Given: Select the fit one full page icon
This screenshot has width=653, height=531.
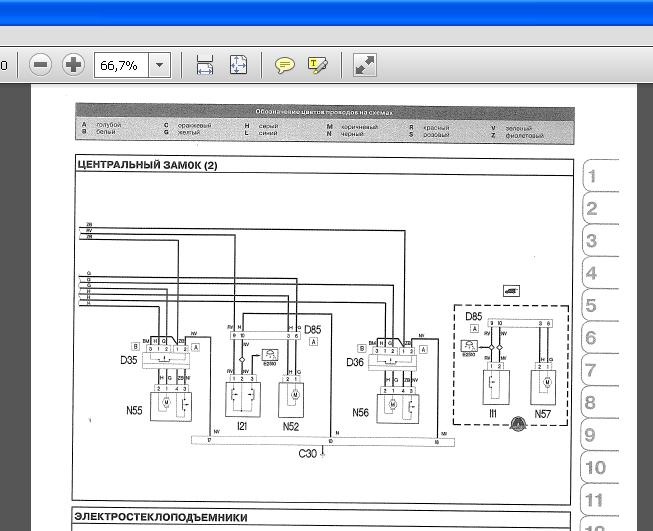Looking at the screenshot, I should (238, 65).
